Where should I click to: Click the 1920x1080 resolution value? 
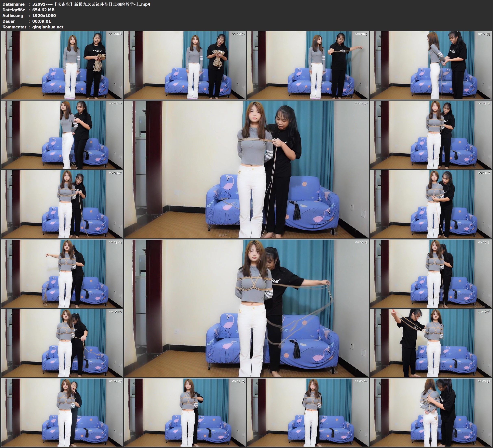point(44,15)
